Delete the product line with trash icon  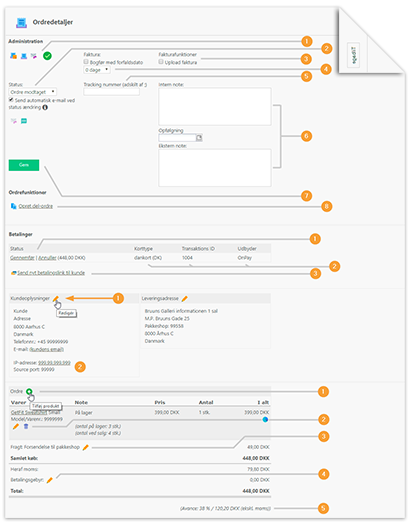pyautogui.click(x=26, y=426)
